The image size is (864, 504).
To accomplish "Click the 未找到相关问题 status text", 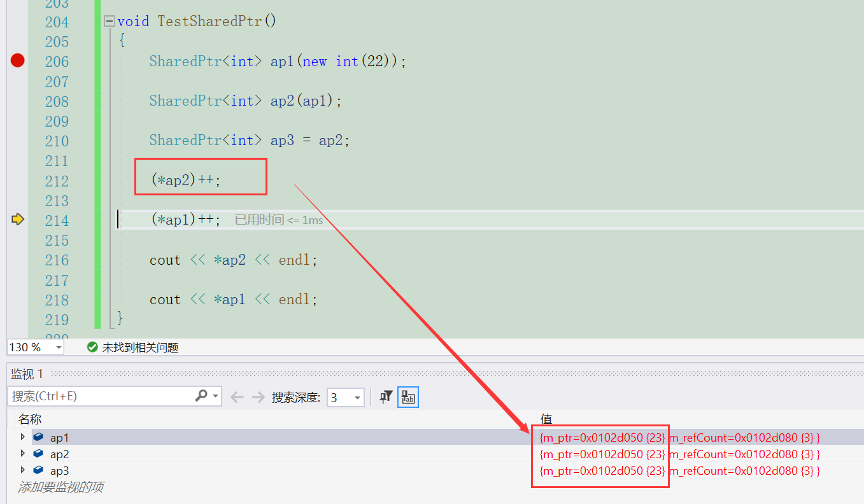I will coord(140,347).
